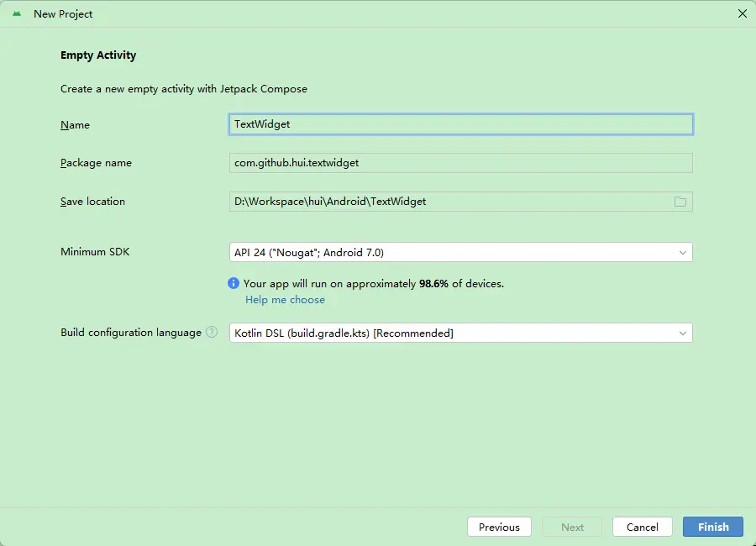Open the Save location folder browser icon
Viewport: 756px width, 546px height.
680,202
